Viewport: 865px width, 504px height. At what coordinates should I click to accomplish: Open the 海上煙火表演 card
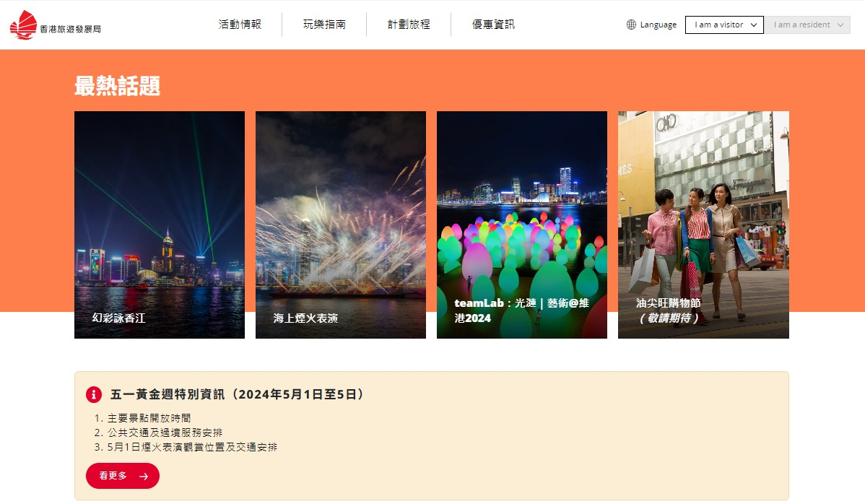pos(340,225)
